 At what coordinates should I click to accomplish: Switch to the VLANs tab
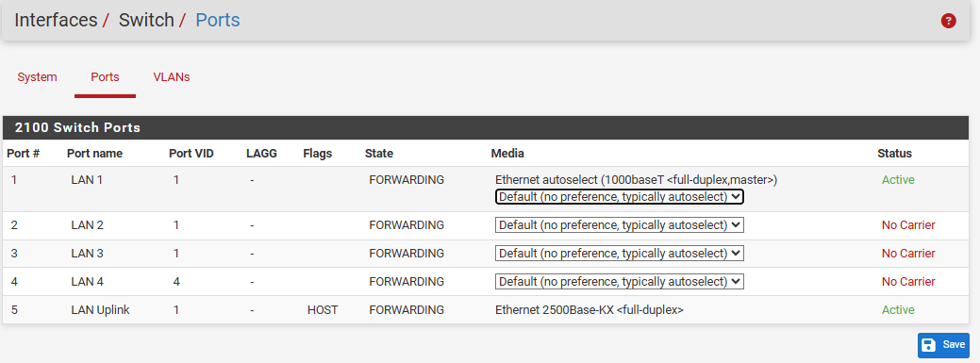[x=172, y=77]
